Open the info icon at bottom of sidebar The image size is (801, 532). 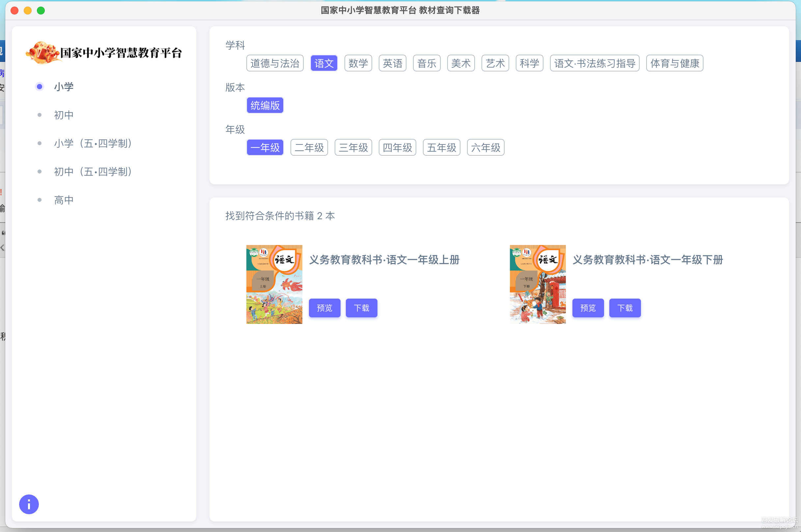[29, 504]
